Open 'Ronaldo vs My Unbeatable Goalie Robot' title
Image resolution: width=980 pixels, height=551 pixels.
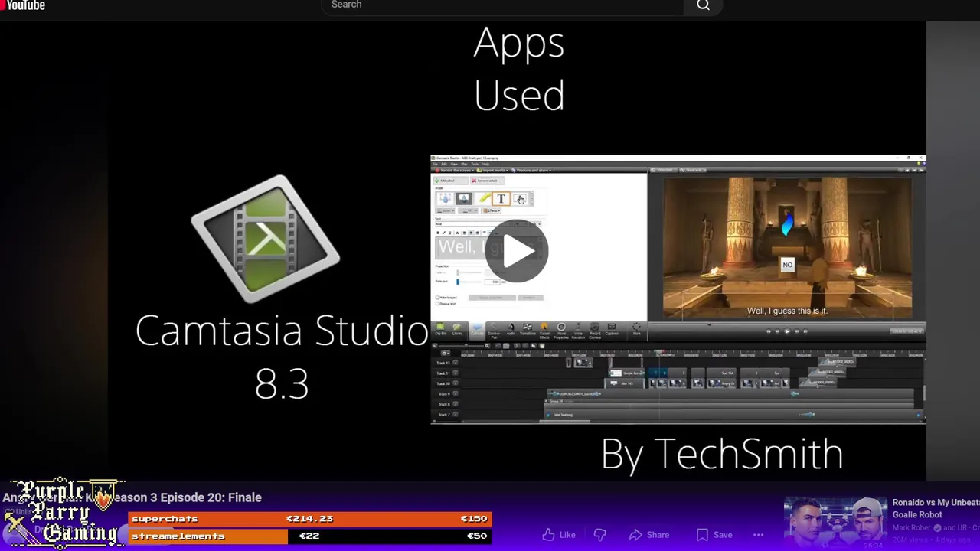click(936, 508)
